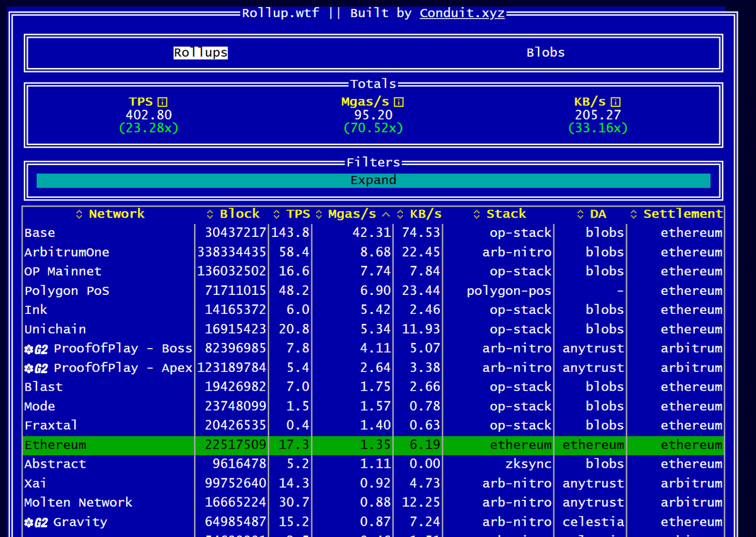Click Abstract stack value zksync
The image size is (756, 537).
(529, 464)
